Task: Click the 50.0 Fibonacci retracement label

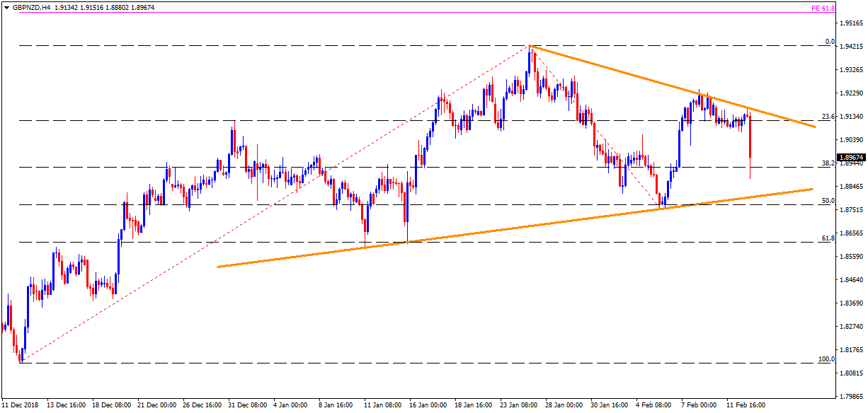Action: pyautogui.click(x=828, y=201)
